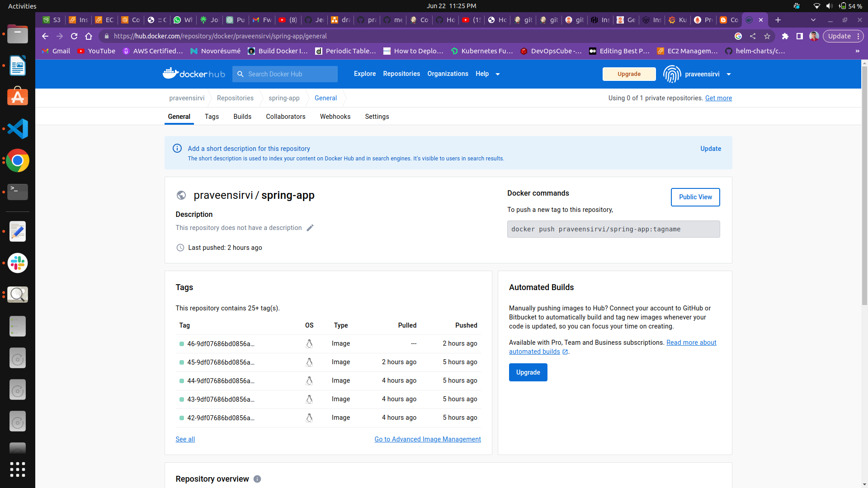The width and height of the screenshot is (868, 488).
Task: Reload the current page
Action: (74, 36)
